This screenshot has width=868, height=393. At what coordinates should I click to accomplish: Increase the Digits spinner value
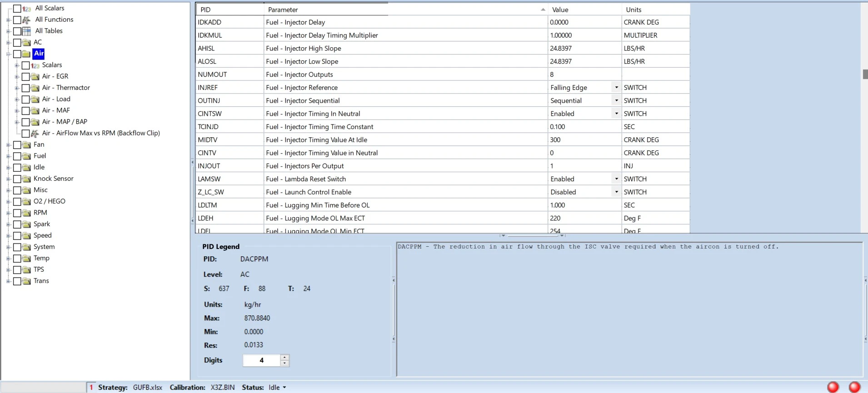coord(284,358)
